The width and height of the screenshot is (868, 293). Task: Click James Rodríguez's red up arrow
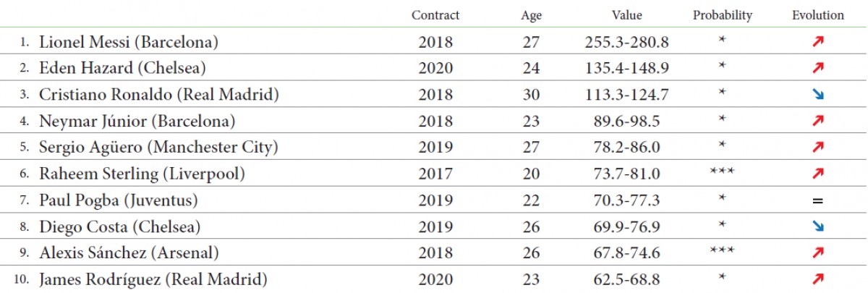pyautogui.click(x=818, y=279)
